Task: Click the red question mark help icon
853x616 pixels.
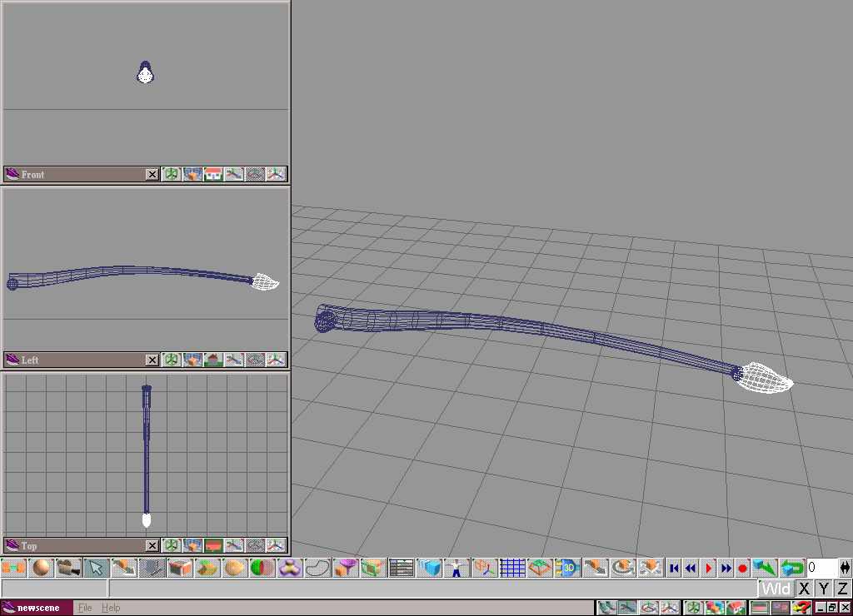Action: (x=802, y=608)
